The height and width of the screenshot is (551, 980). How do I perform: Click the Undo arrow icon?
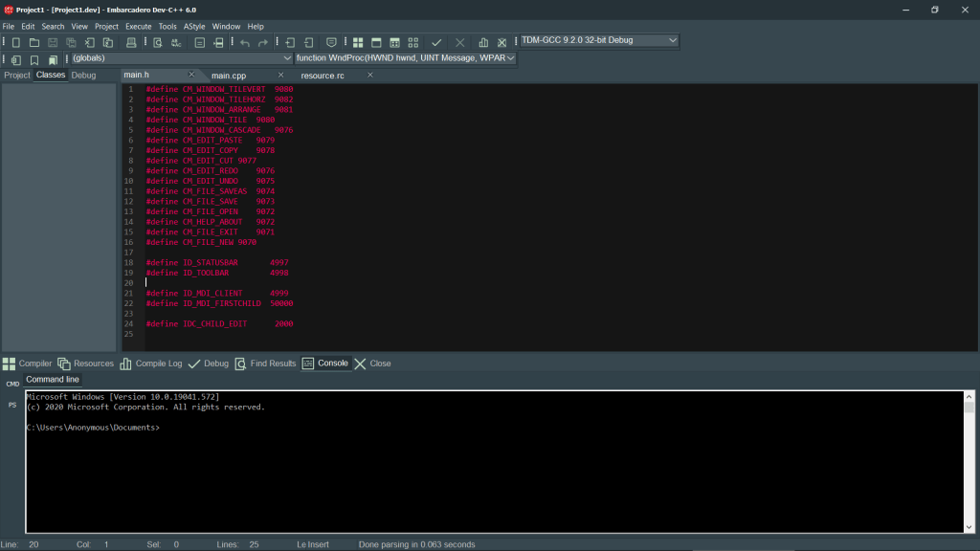coord(245,42)
